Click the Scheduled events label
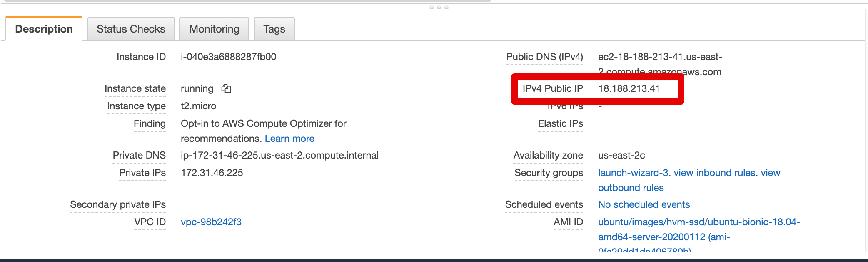Screen dimensions: 868x262 click(x=544, y=204)
